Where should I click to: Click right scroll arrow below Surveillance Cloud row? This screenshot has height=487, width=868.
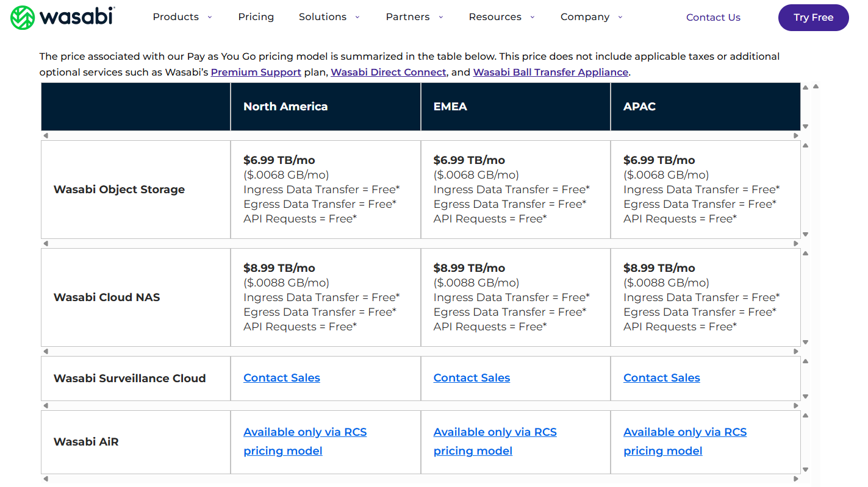click(795, 406)
